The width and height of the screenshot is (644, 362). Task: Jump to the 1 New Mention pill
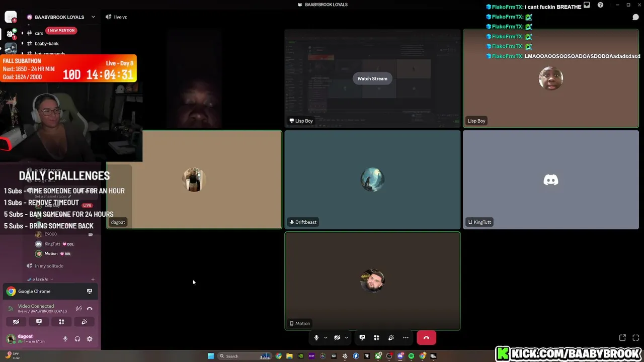point(61,30)
